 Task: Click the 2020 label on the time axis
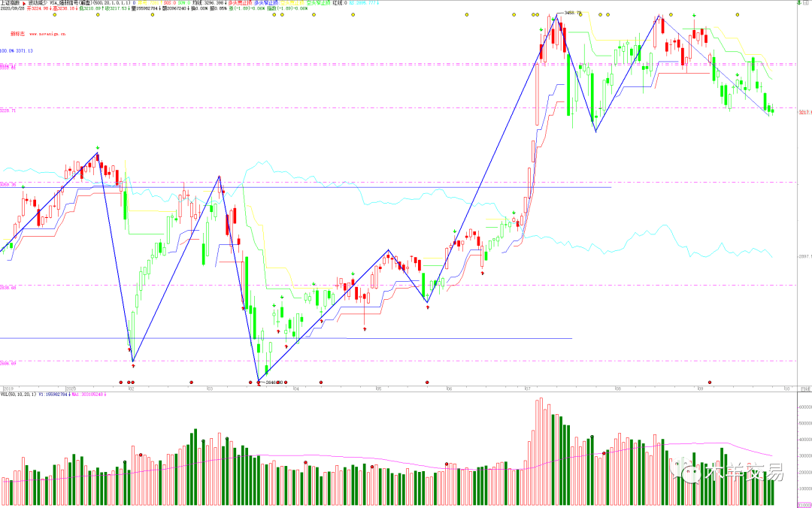coord(71,389)
